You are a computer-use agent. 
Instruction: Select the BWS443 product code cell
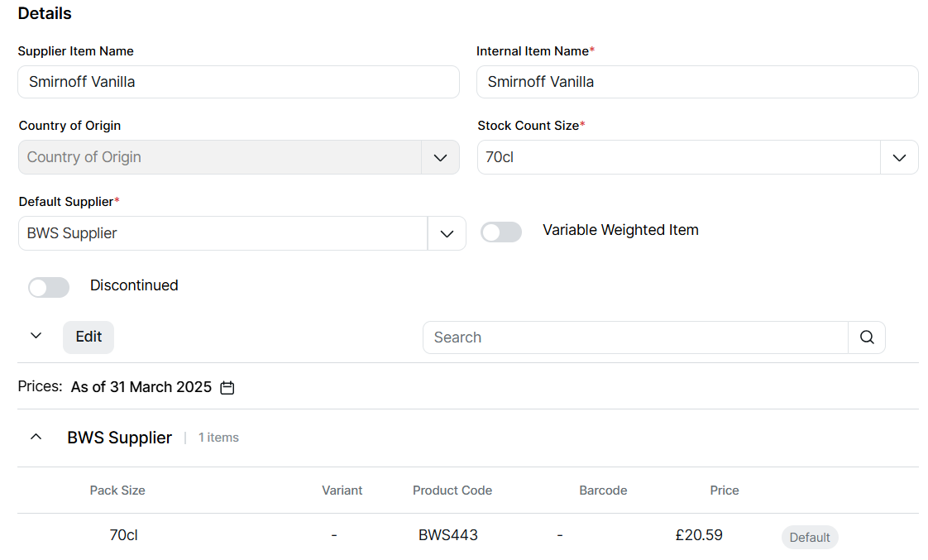coord(448,535)
